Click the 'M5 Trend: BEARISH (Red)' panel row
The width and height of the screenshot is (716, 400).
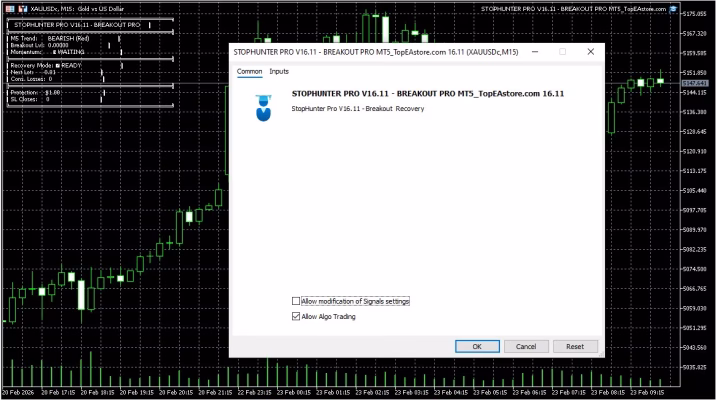point(50,39)
